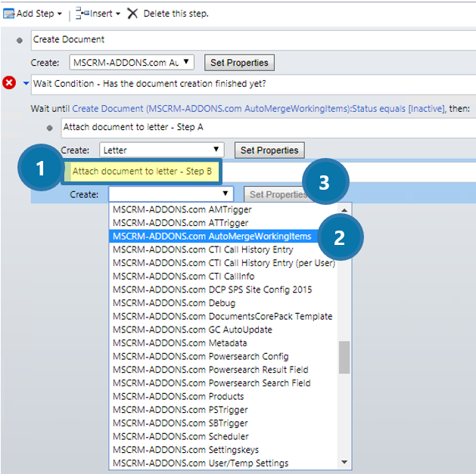
Task: Choose MSCRM-ADDONS.com Scheduler option
Action: (223, 436)
